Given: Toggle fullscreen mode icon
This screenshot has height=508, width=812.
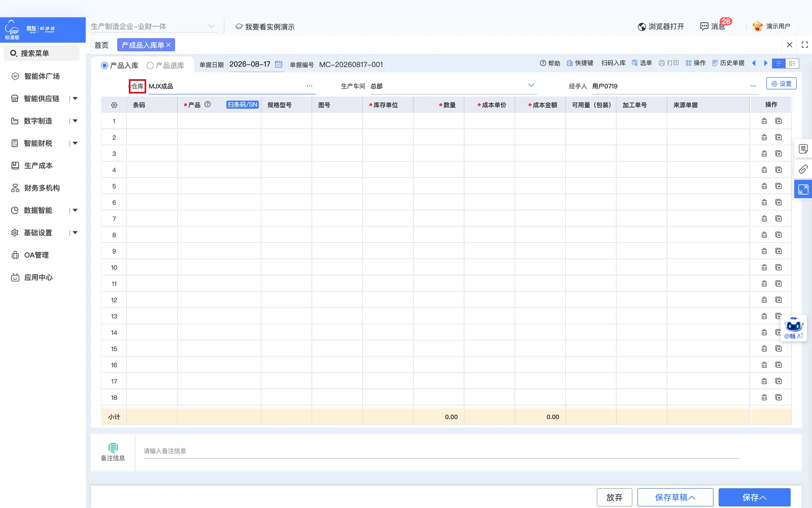Looking at the screenshot, I should 805,45.
